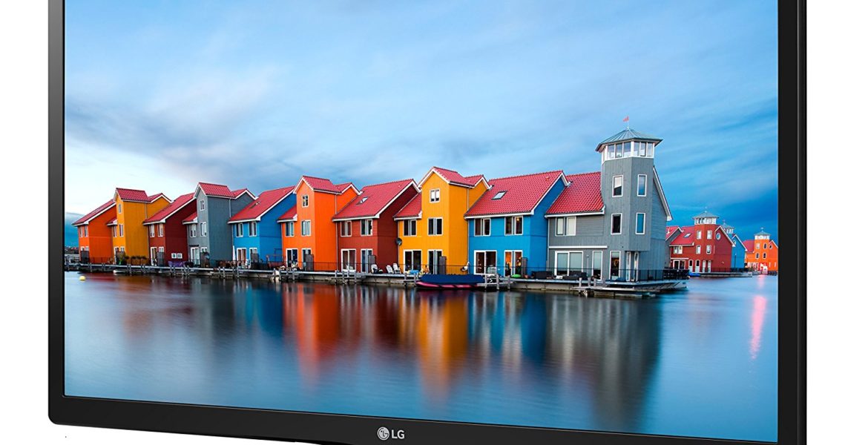
Task: Click the gray tower house
Action: (x=629, y=215)
